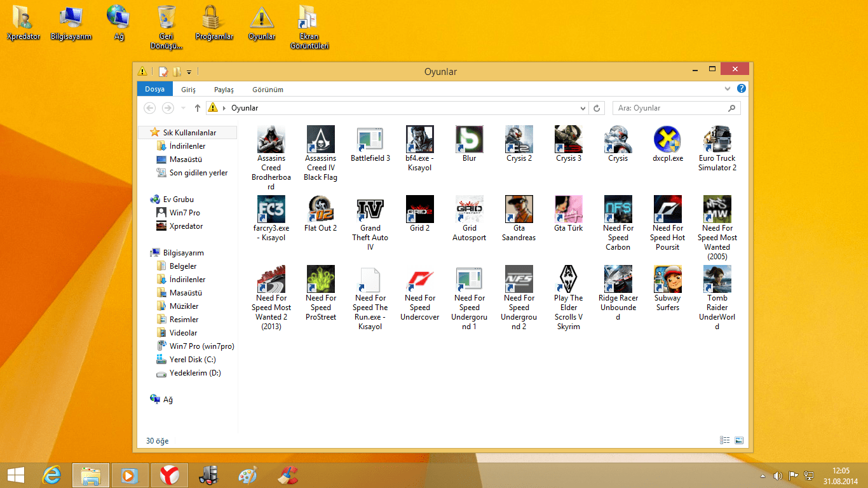Click the Back navigation button
Screen dimensions: 868x488
tap(150, 108)
